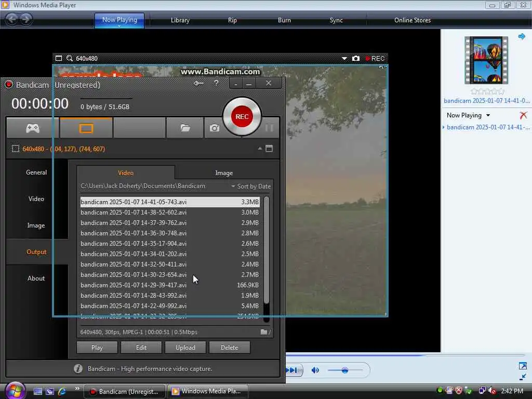The height and width of the screenshot is (399, 532).
Task: Open Burn tab in Windows Media Player
Action: tap(284, 20)
